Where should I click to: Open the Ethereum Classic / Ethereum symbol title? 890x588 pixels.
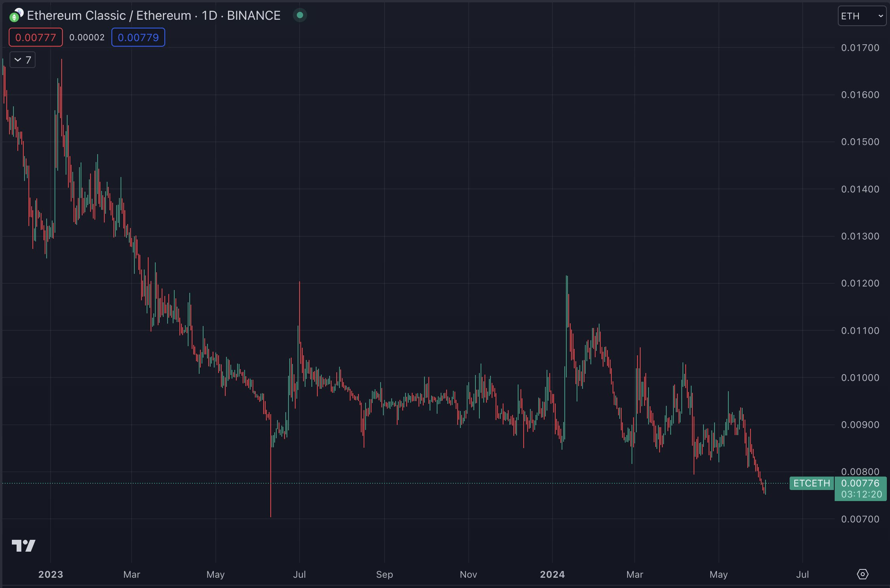pos(154,15)
